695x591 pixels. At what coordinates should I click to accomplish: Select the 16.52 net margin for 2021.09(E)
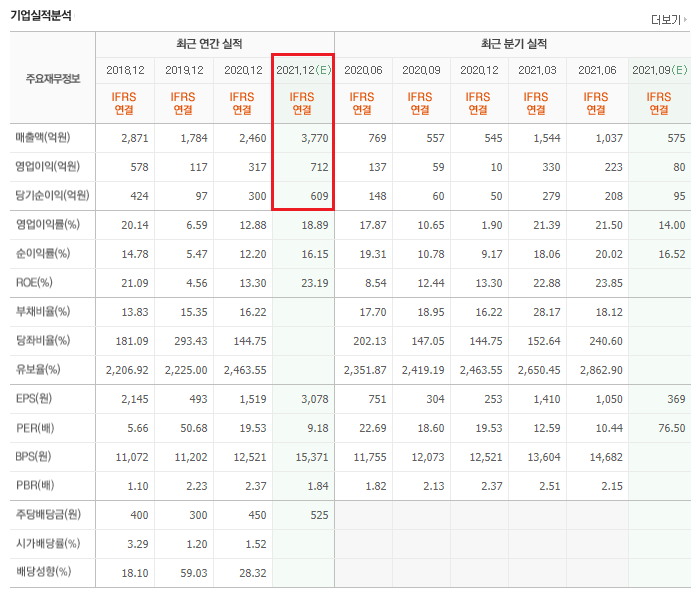coord(672,254)
